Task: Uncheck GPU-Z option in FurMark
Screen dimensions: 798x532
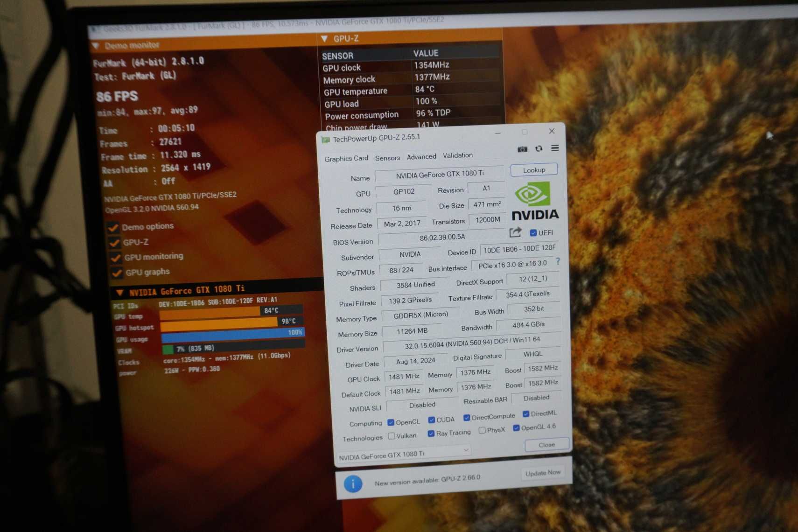Action: pyautogui.click(x=114, y=243)
